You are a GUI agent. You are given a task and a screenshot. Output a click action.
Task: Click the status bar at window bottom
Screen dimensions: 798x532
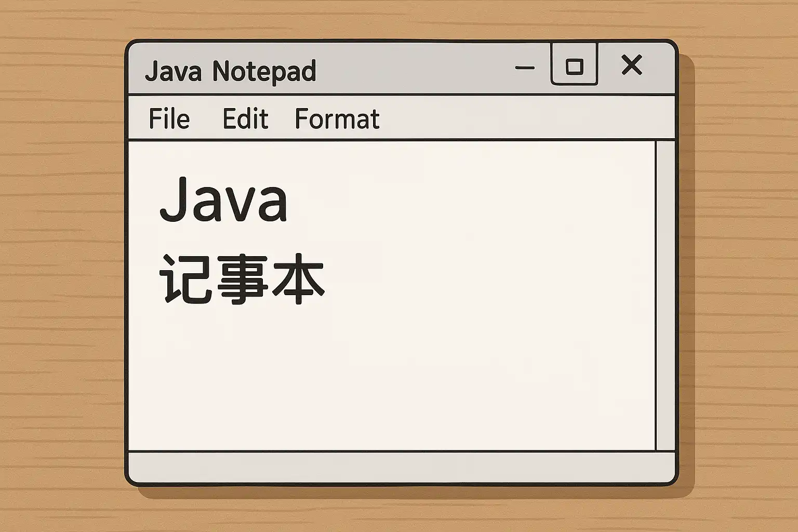pos(401,467)
